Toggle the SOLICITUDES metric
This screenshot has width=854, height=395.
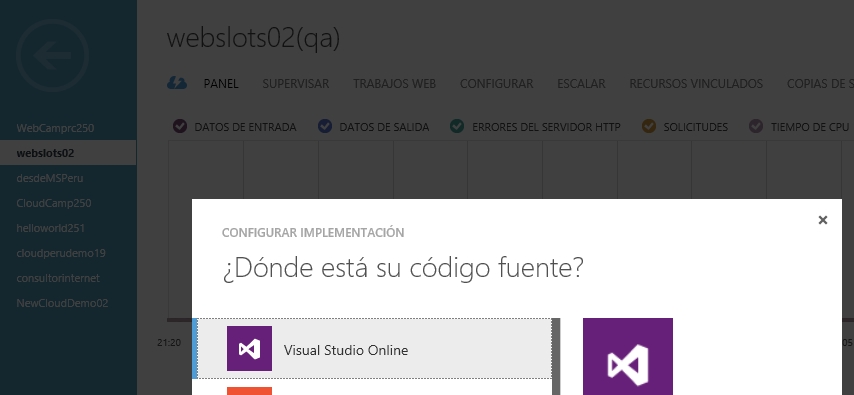[649, 126]
